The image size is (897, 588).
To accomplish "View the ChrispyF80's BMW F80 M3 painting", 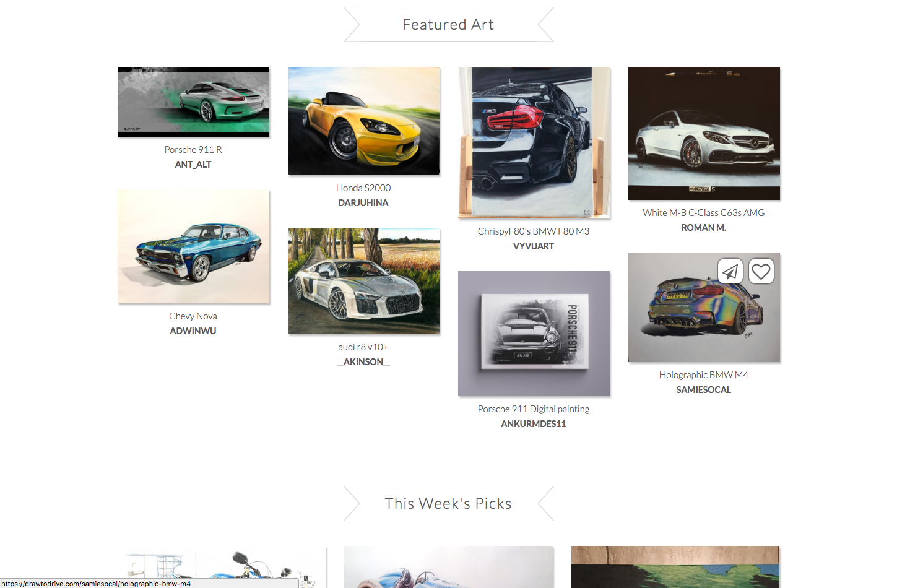I will (x=534, y=142).
